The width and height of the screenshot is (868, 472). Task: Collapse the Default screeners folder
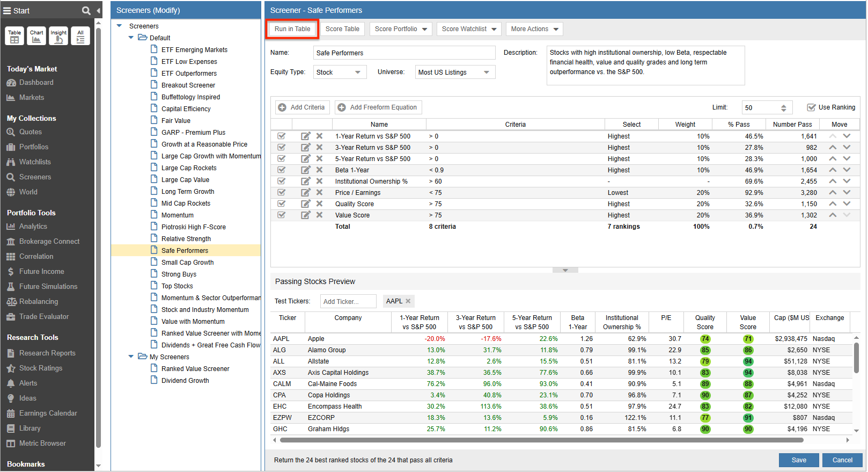pos(131,38)
